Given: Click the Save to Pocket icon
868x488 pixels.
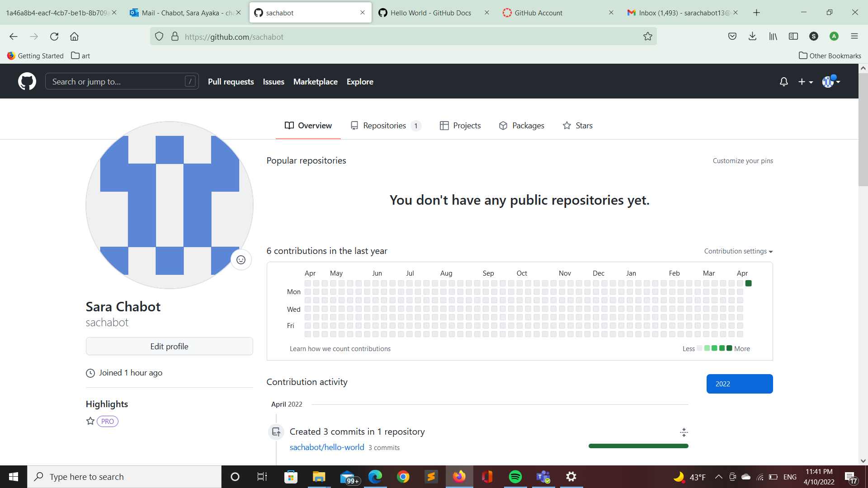Looking at the screenshot, I should click(732, 37).
